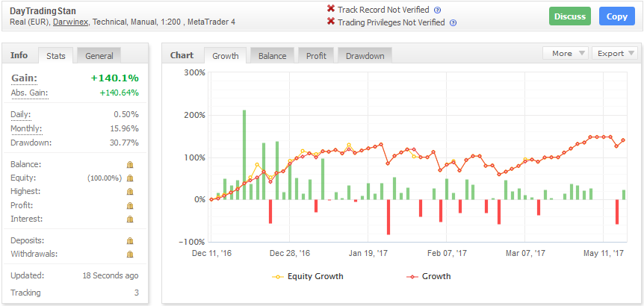Click the Drawdown label in stats

(31, 143)
